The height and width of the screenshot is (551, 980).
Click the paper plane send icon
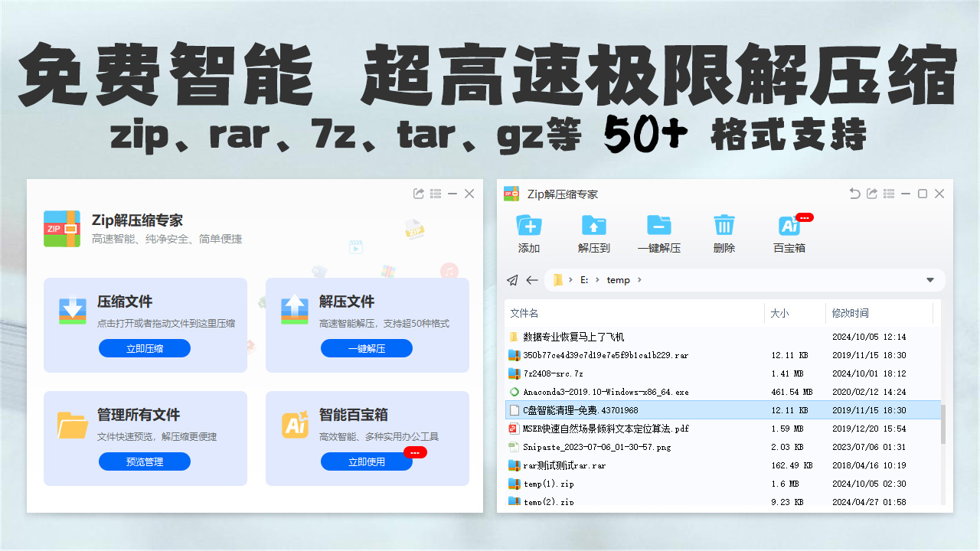click(512, 279)
